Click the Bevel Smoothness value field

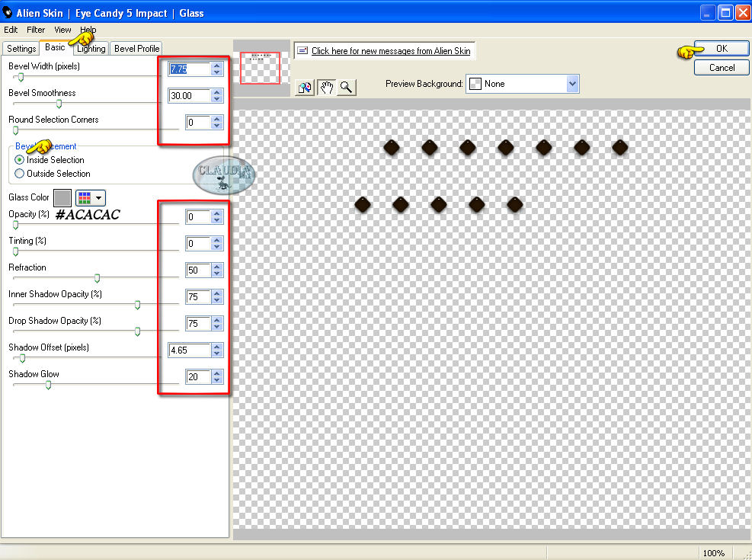point(190,96)
